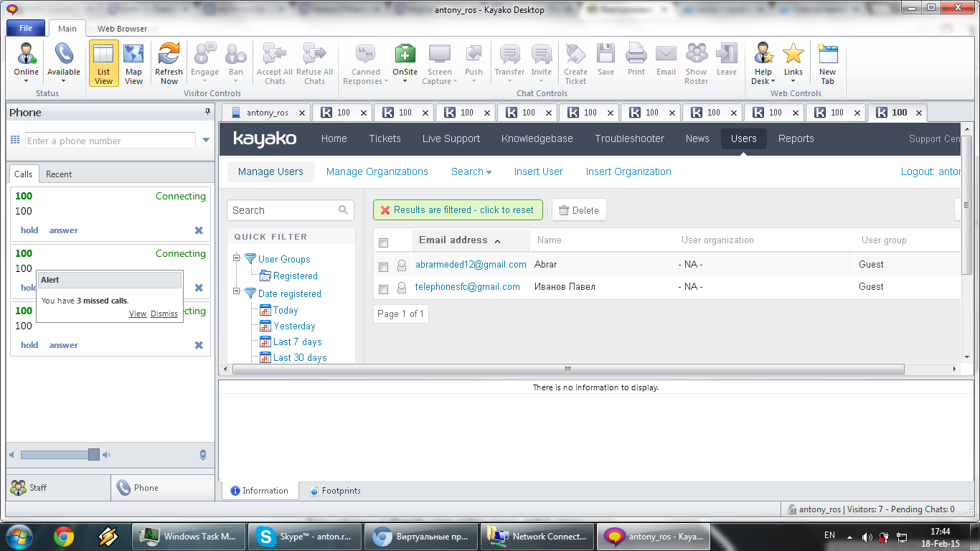
Task: Open the phone number dropdown arrow
Action: (206, 141)
